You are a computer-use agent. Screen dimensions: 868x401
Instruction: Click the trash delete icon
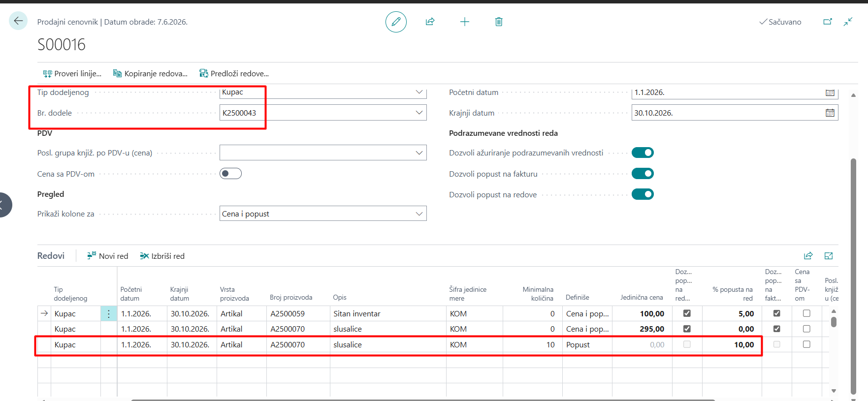coord(499,22)
